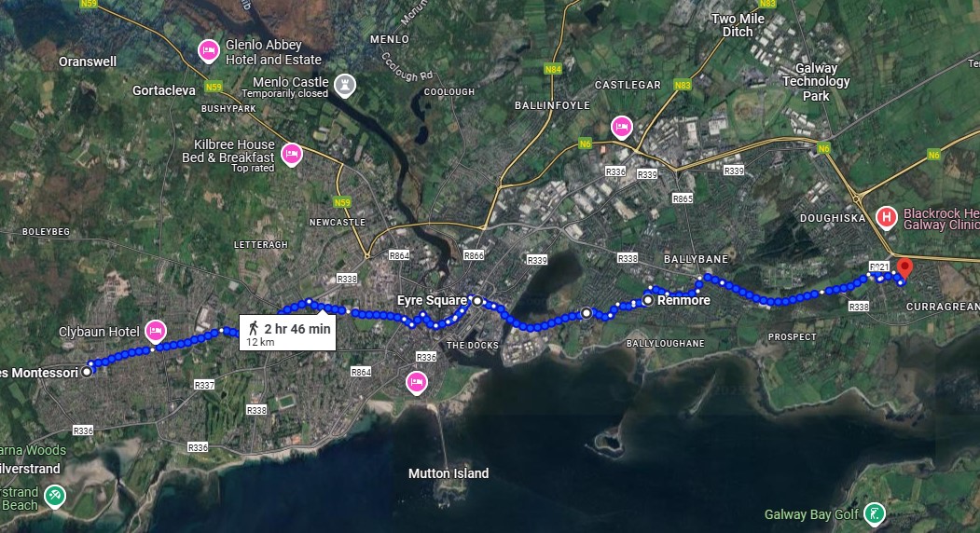Select the Eyre Square waypoint circle
The width and height of the screenshot is (980, 533).
click(x=477, y=301)
